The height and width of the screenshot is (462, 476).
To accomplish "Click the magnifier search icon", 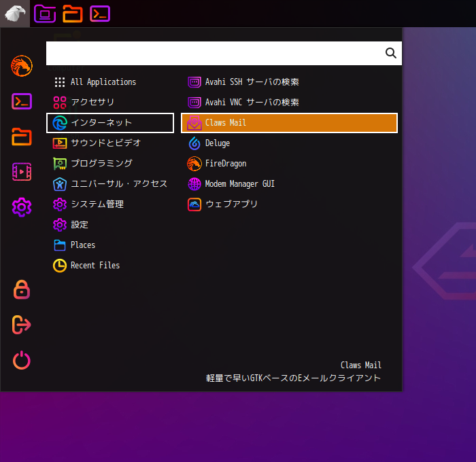I will [x=391, y=53].
